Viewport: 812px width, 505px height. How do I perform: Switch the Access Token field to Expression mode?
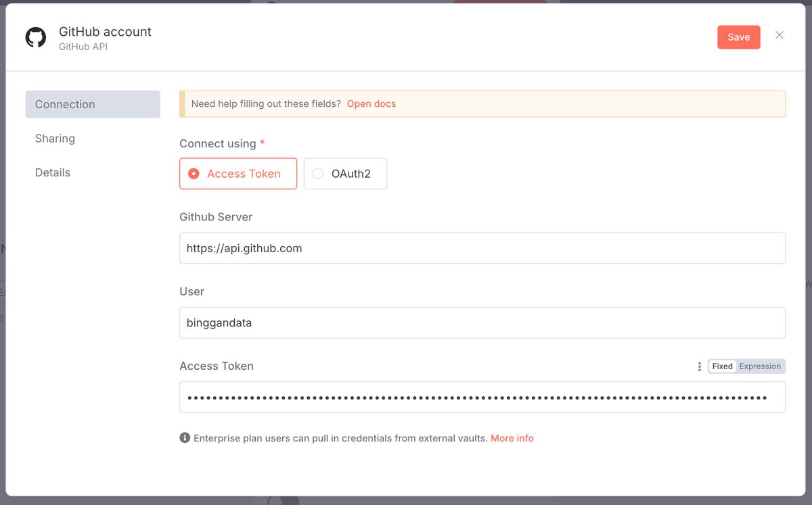[x=760, y=366]
